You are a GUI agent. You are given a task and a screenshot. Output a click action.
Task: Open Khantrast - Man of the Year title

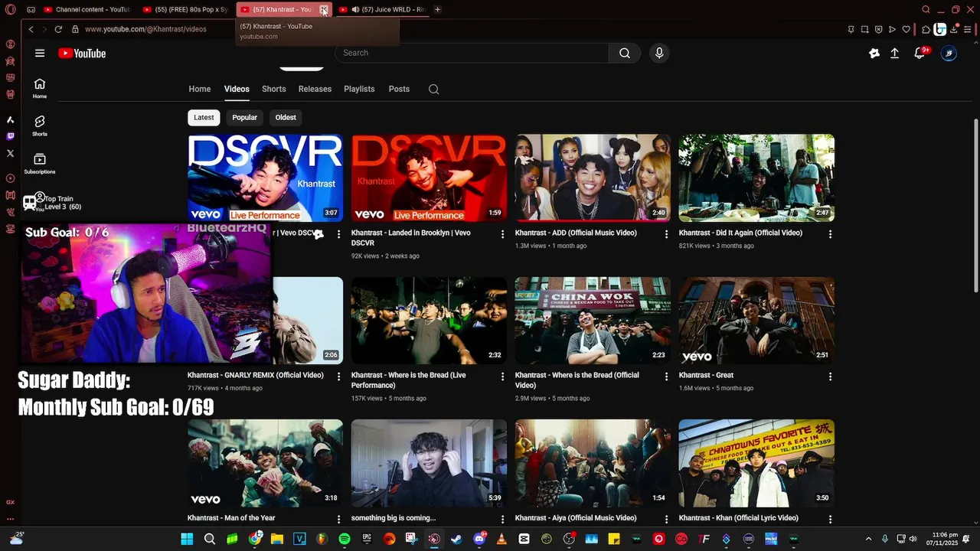pos(231,518)
